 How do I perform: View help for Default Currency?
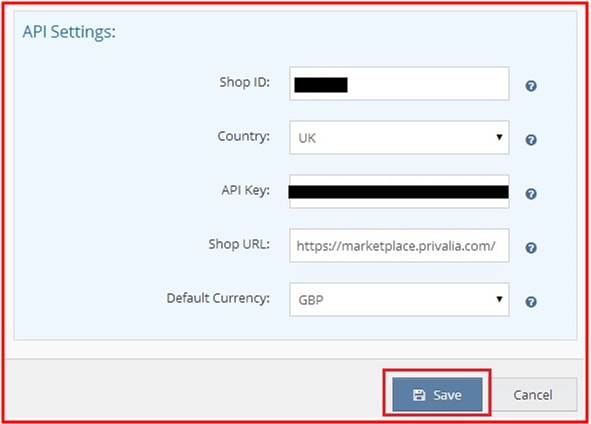pos(531,302)
